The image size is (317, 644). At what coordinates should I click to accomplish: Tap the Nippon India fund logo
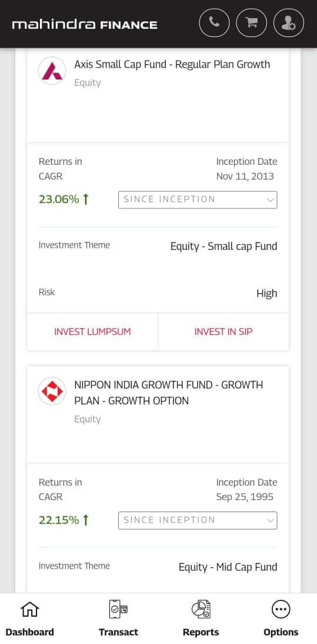tap(52, 391)
